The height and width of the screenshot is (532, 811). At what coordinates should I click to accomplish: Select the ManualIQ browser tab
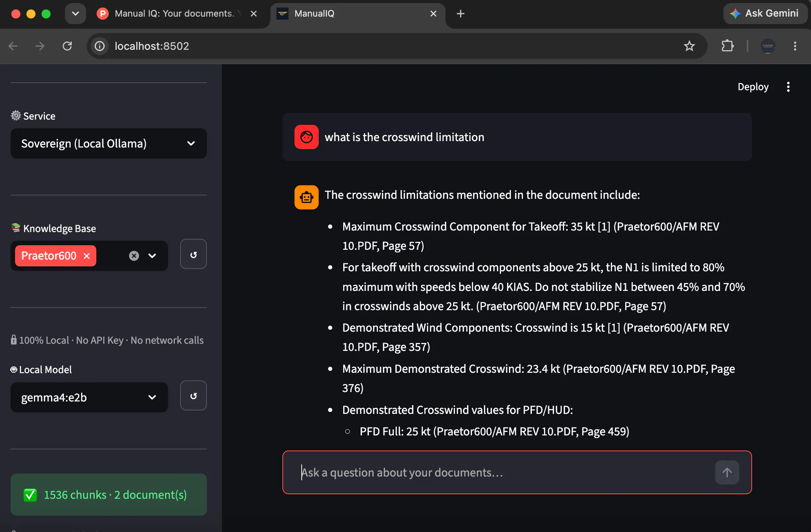click(358, 14)
